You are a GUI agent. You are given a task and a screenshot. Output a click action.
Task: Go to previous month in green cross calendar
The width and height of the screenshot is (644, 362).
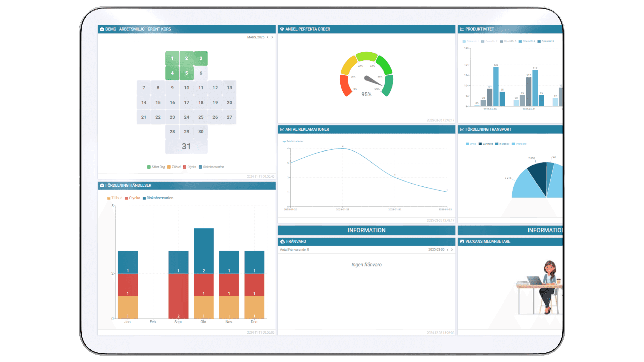click(x=268, y=37)
